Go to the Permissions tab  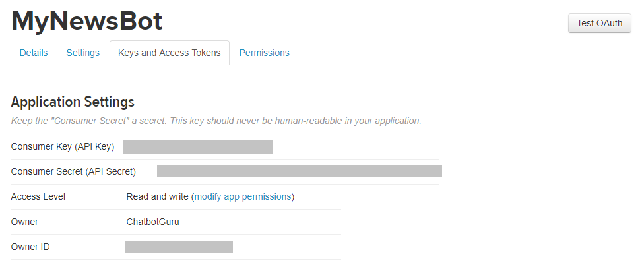point(264,53)
